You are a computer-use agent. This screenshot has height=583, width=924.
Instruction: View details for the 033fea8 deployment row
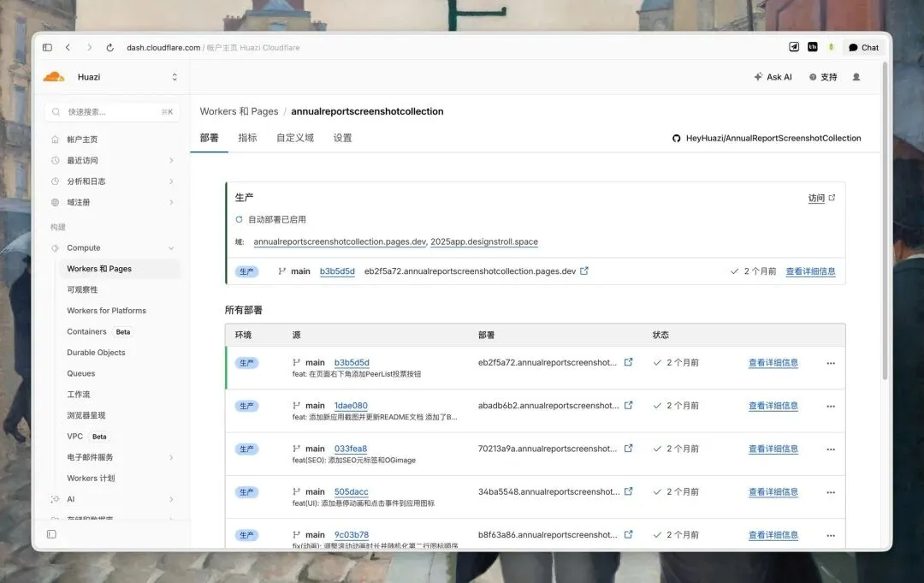point(773,449)
